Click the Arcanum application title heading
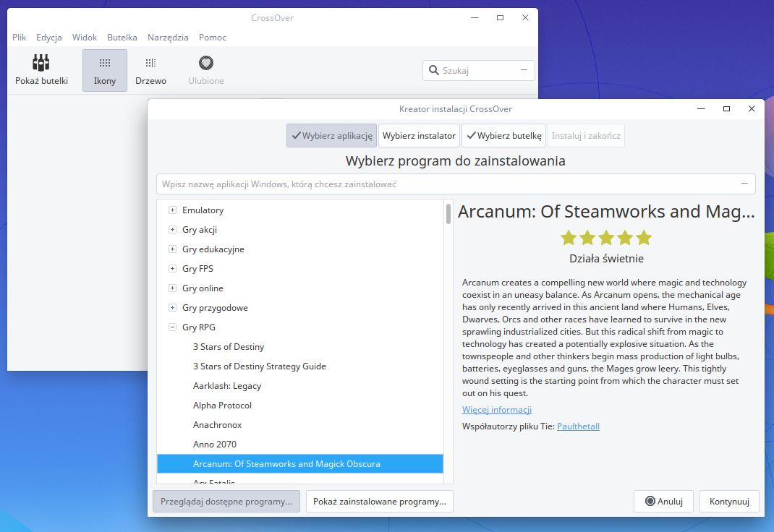Image resolution: width=774 pixels, height=532 pixels. coord(606,212)
